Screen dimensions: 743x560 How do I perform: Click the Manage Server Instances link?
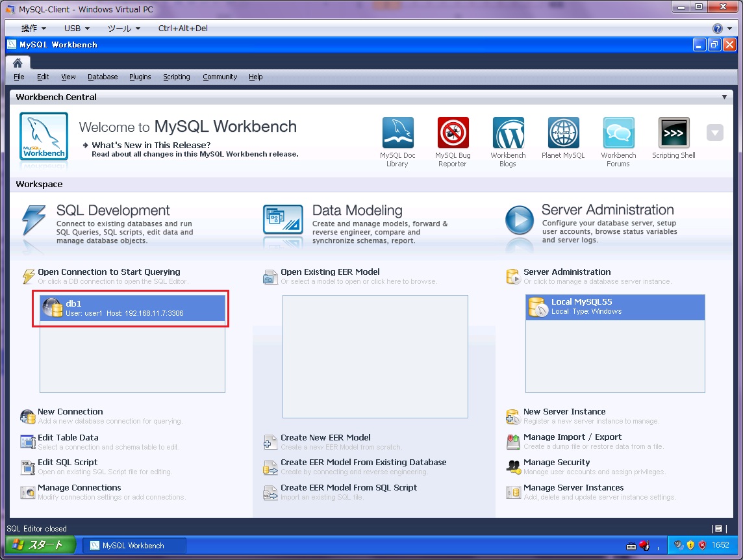[573, 487]
